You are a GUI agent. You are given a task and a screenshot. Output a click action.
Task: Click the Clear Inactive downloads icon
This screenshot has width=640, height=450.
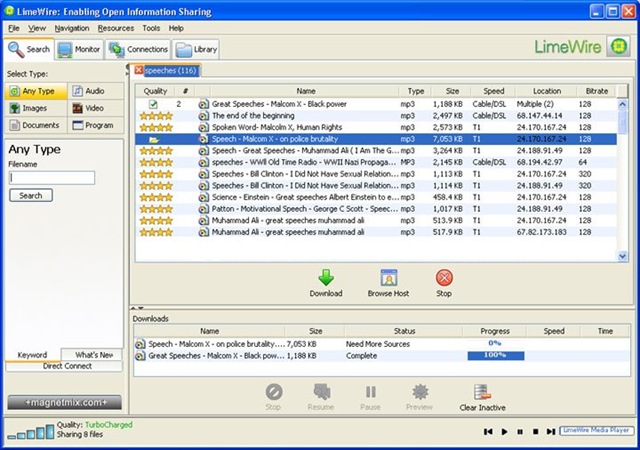[x=481, y=392]
